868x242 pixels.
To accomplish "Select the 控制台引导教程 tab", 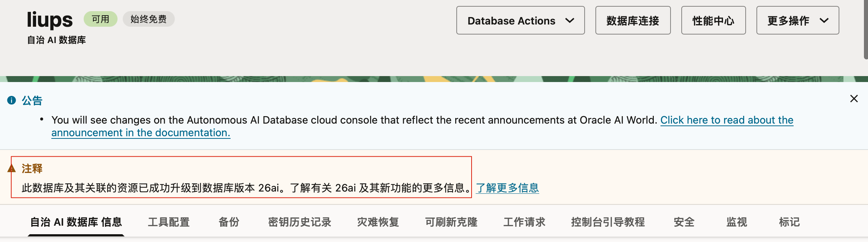I will 608,222.
